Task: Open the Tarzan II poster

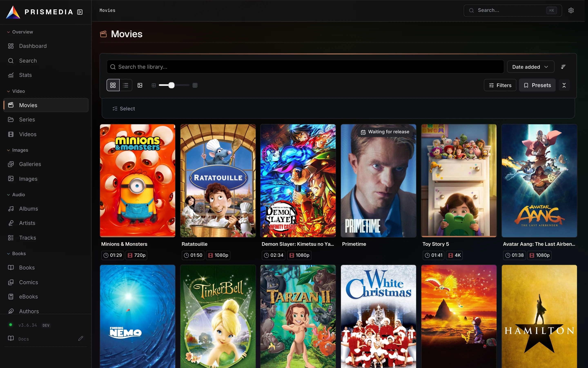Action: (298, 316)
